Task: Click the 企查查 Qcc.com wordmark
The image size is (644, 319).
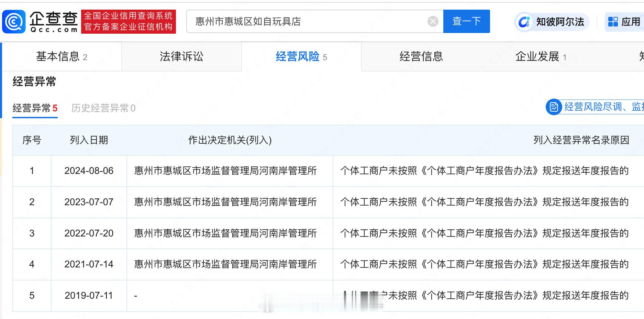Action: click(x=53, y=22)
